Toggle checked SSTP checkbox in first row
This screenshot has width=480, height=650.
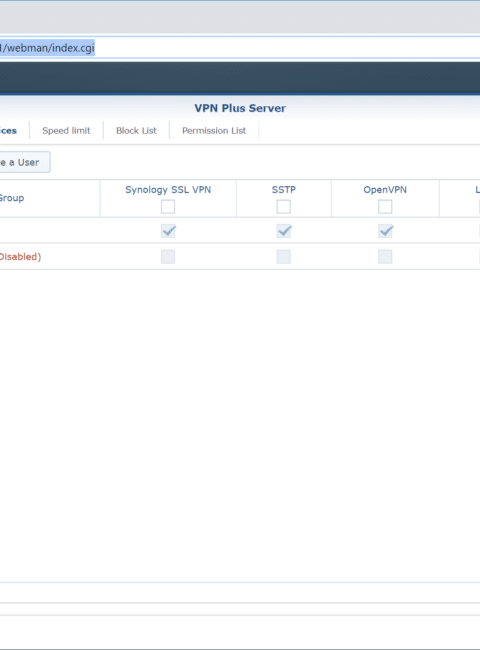[284, 231]
